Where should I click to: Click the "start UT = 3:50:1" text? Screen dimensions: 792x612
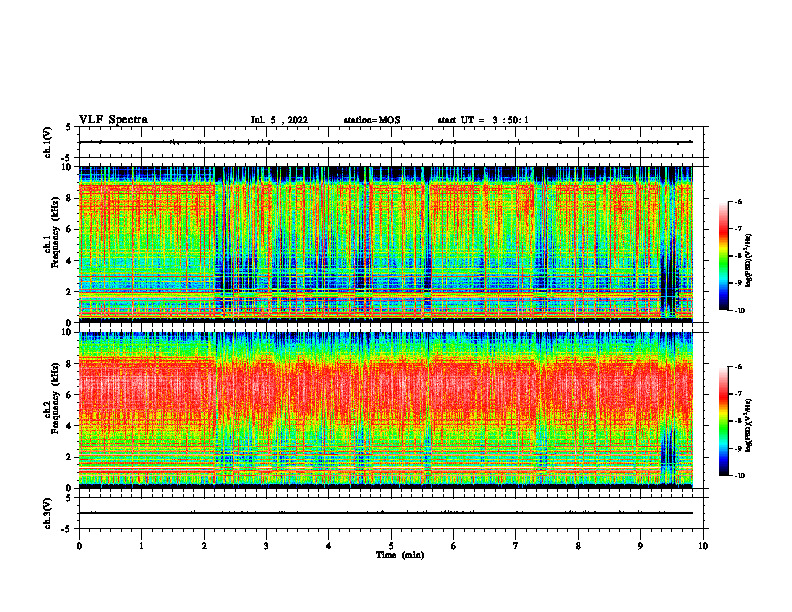[483, 120]
